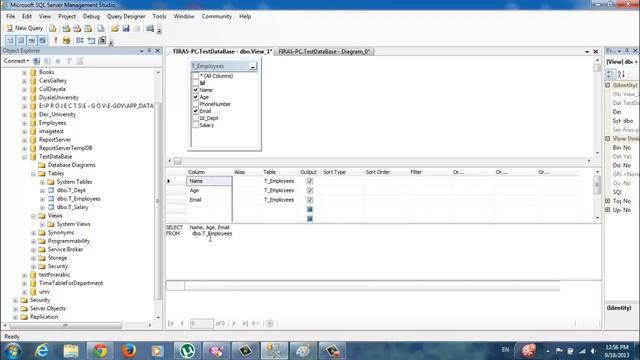This screenshot has width=640, height=360.
Task: Uncheck the Age column checkbox
Action: [196, 97]
